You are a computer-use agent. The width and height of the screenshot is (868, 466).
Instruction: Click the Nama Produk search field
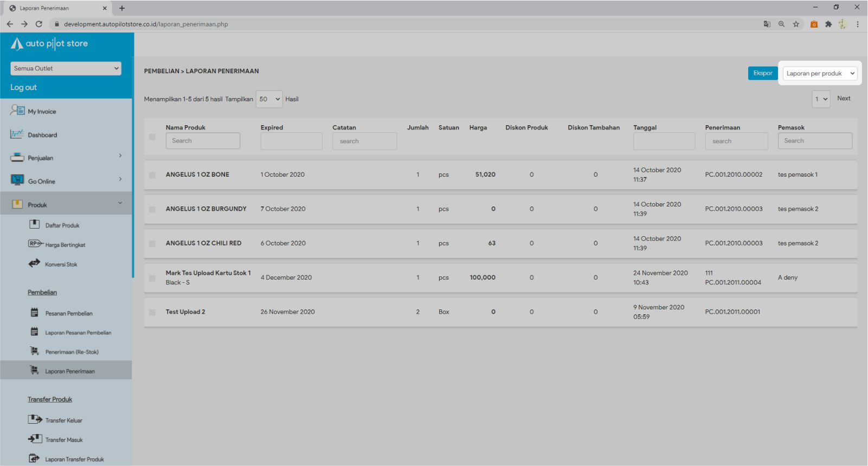click(x=203, y=141)
